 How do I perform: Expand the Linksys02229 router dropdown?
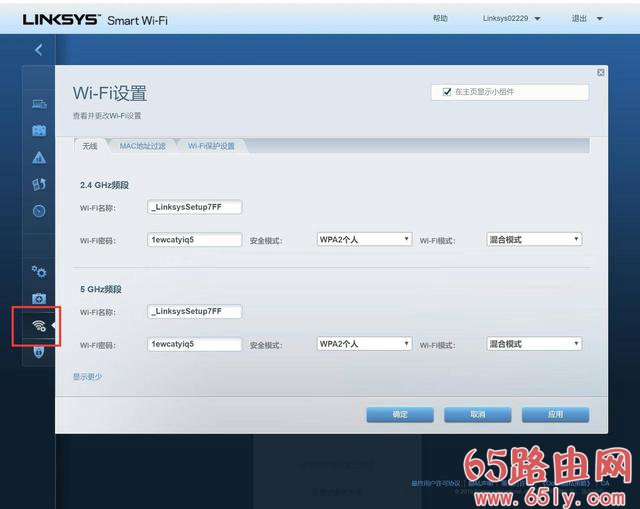[x=511, y=18]
